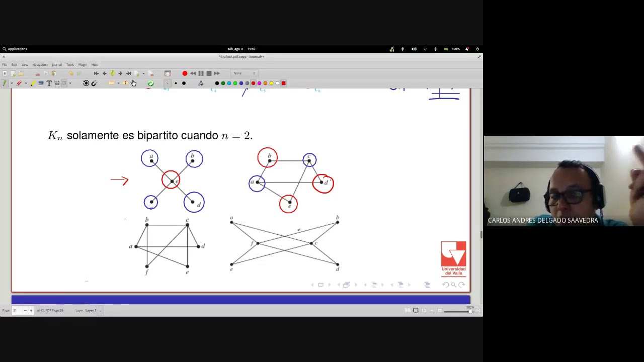
Task: Enable the shape recognizer tool
Action: click(64, 83)
